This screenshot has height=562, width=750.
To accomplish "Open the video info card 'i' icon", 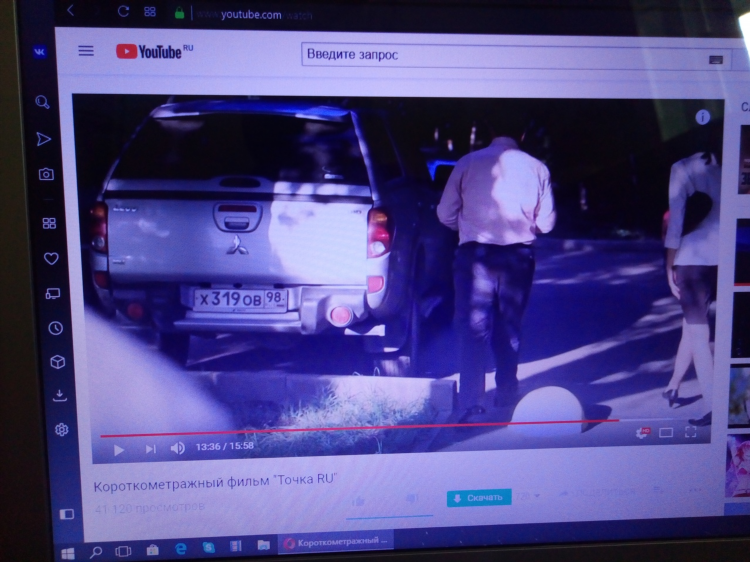I will [x=702, y=117].
